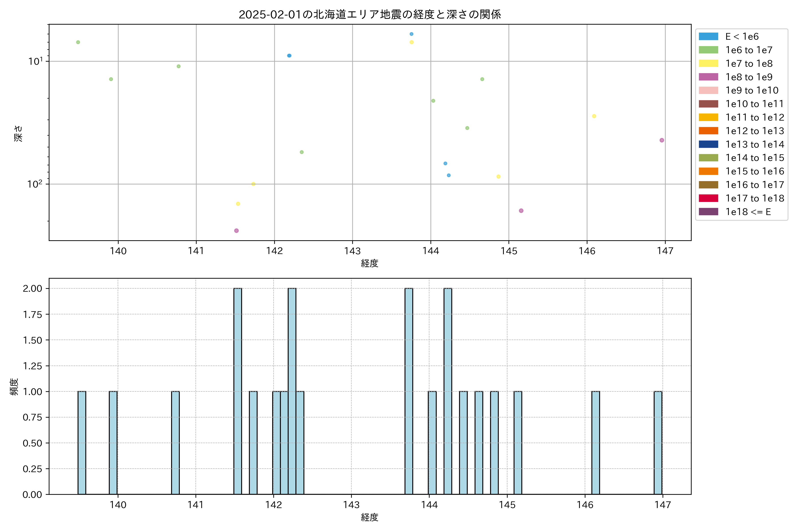798x532 pixels.
Task: Click the magenta point near longitude 147
Action: pos(662,140)
